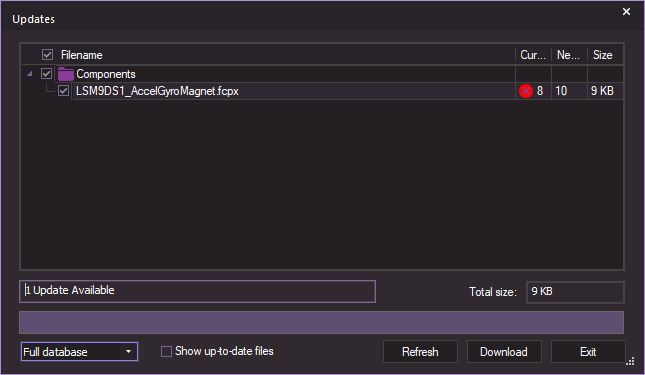Select the Components folder row label
Screen dimensions: 645x375
tap(106, 74)
